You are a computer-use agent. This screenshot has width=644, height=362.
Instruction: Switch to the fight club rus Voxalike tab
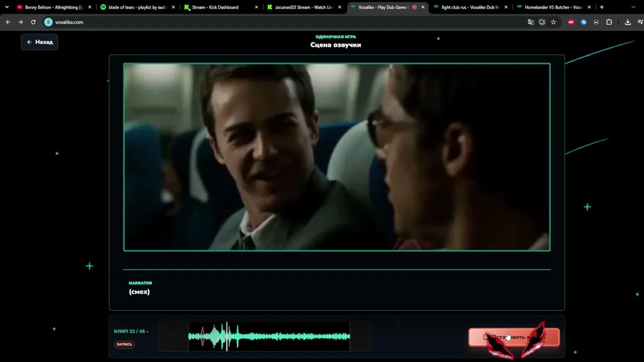[x=470, y=7]
